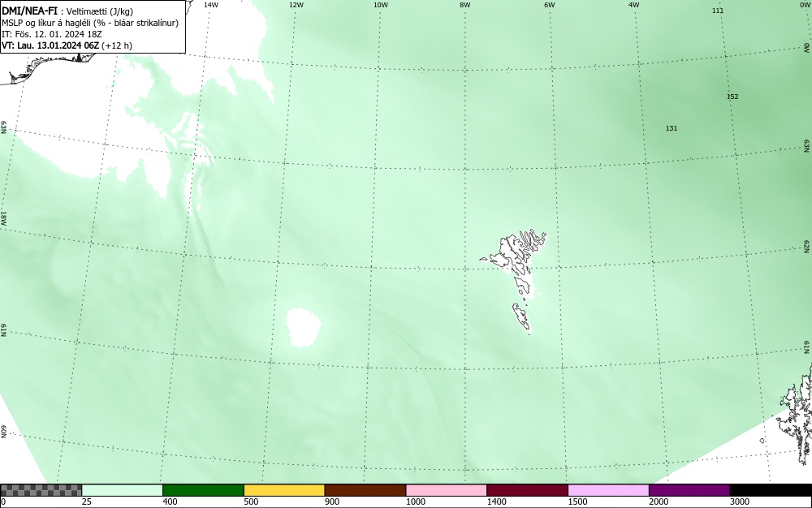Click the legend tick label 1000

[415, 502]
